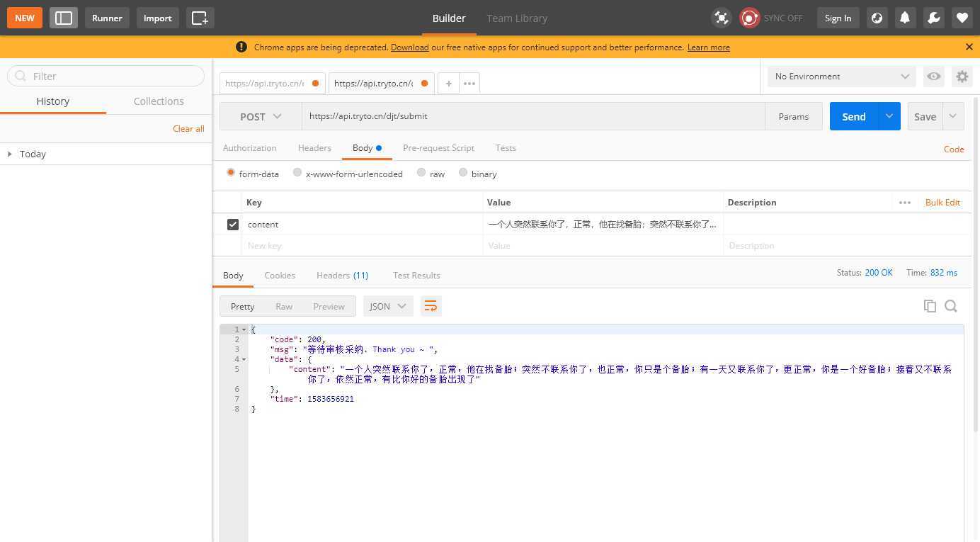Screen dimensions: 980x542
Task: Click the New key input cell
Action: 362,245
